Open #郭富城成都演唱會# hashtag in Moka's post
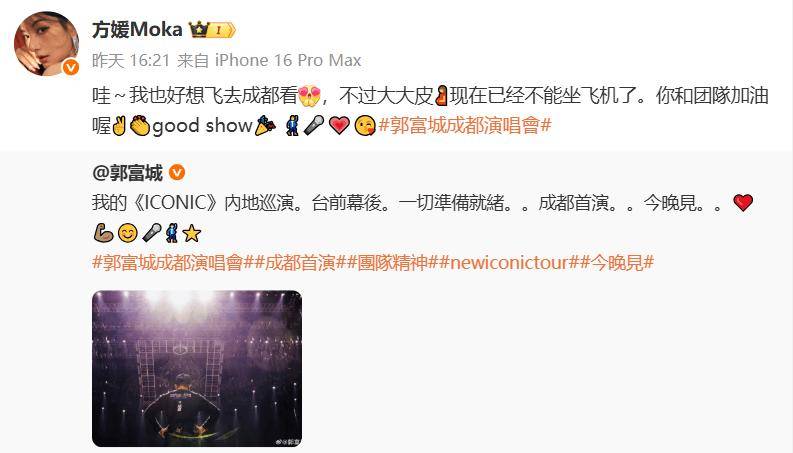Viewport: 793px width, 453px height. tap(465, 125)
